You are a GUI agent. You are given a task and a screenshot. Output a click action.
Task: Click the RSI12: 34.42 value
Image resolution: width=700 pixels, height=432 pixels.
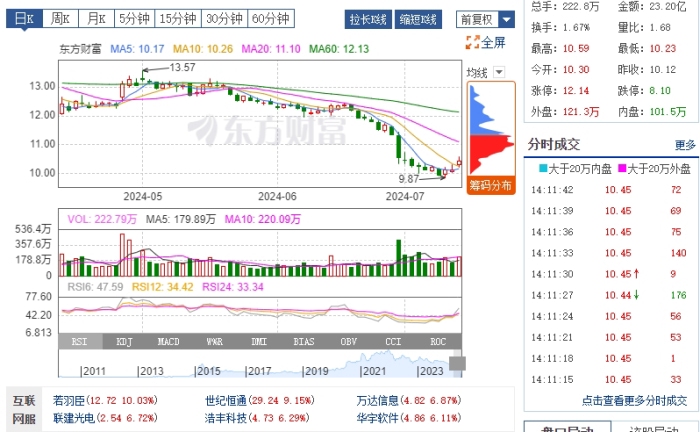click(162, 287)
